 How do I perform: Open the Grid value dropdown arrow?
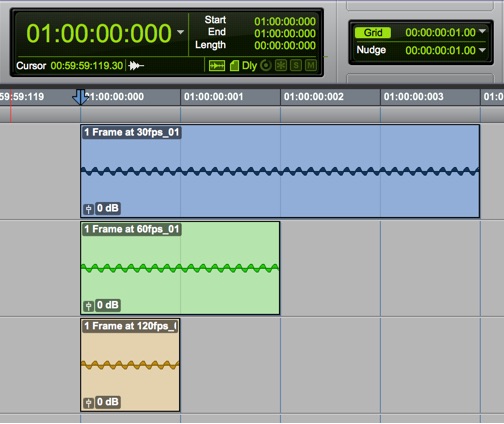pyautogui.click(x=482, y=31)
